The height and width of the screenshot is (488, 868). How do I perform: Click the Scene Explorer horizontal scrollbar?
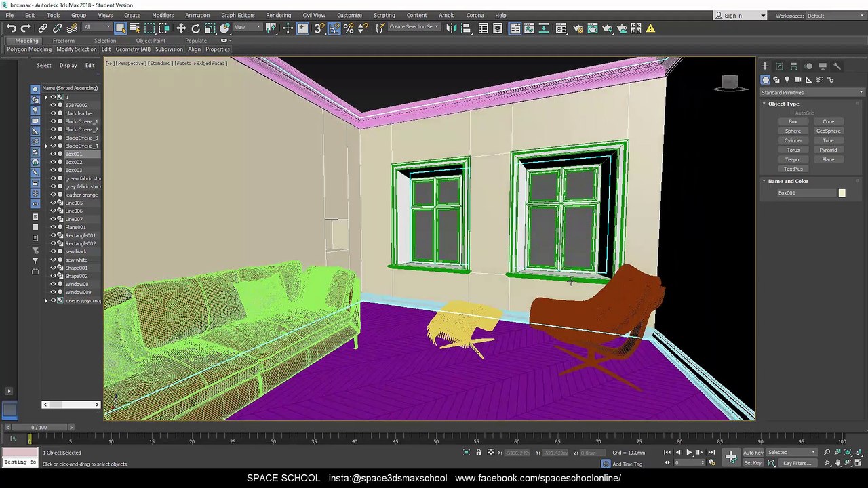[x=71, y=405]
